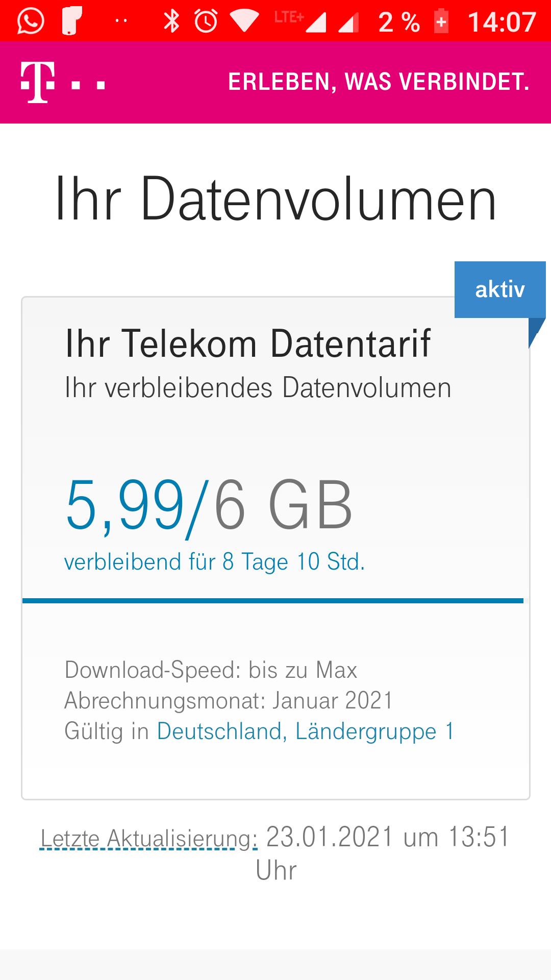Open the WhatsApp notification icon
This screenshot has width=551, height=980.
click(x=31, y=21)
